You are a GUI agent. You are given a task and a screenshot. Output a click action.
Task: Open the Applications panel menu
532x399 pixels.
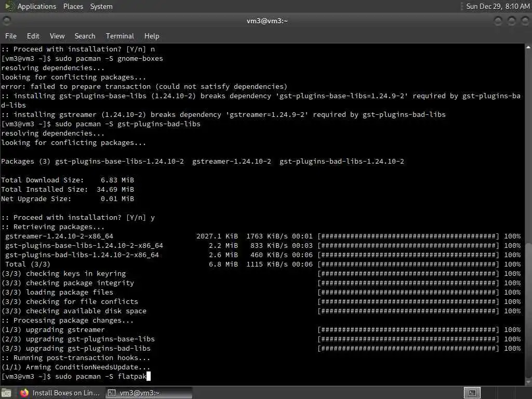[x=37, y=6]
